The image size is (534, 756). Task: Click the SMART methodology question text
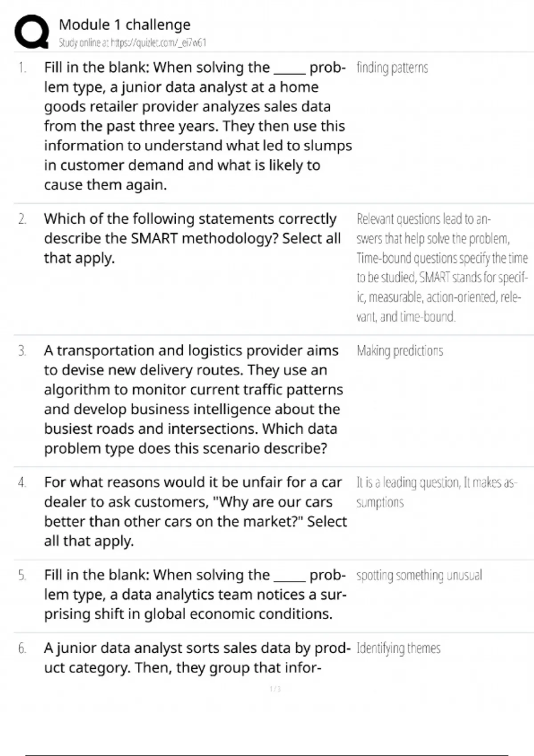tap(191, 238)
